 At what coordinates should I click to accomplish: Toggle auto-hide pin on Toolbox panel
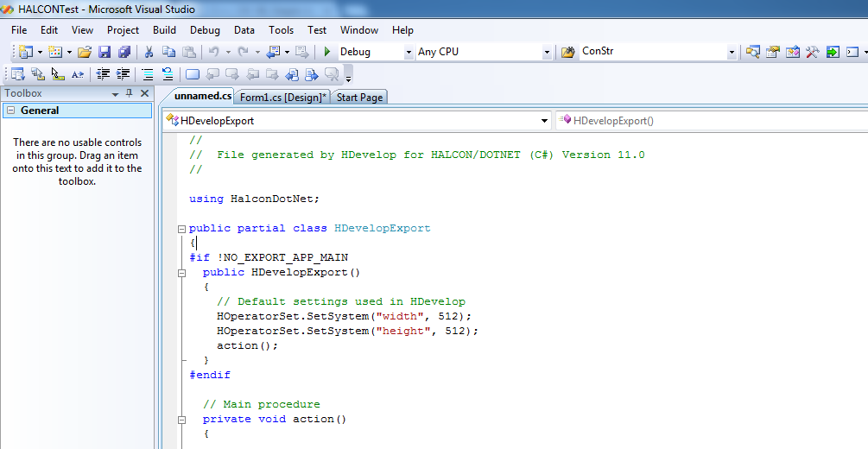pos(130,93)
